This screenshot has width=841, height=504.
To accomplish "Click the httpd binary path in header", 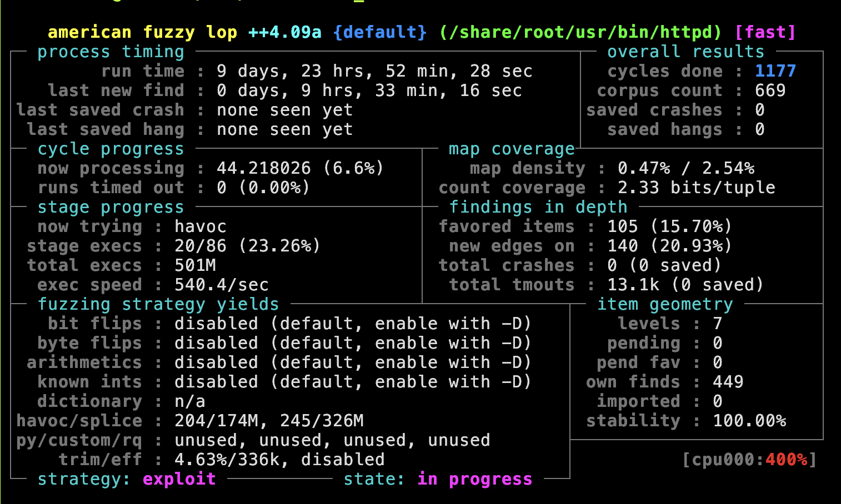I will [x=580, y=32].
